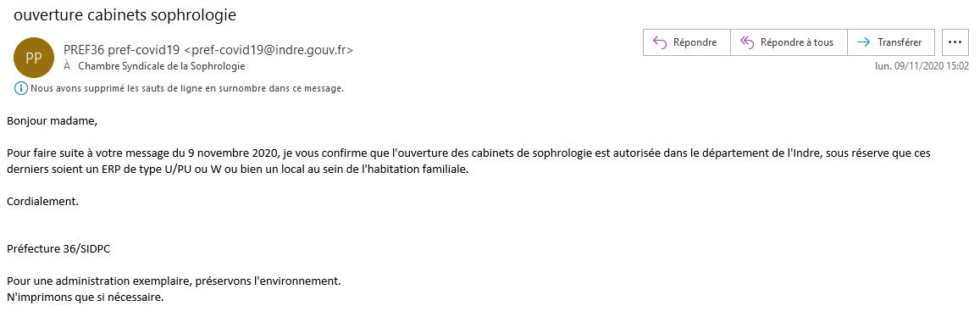Screen dimensions: 980x328
Task: Click the pref-covid19@indre.gouv.fr email address
Action: tap(269, 50)
